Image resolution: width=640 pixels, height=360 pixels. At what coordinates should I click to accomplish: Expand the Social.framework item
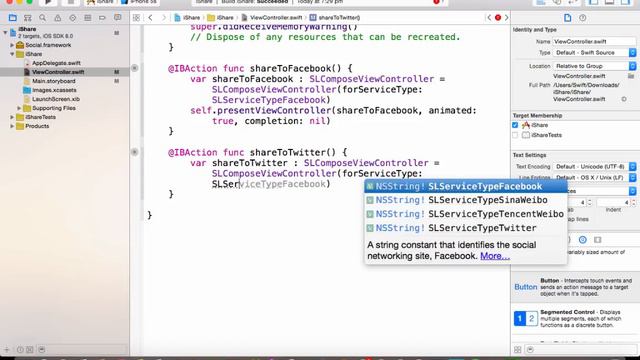[12, 45]
